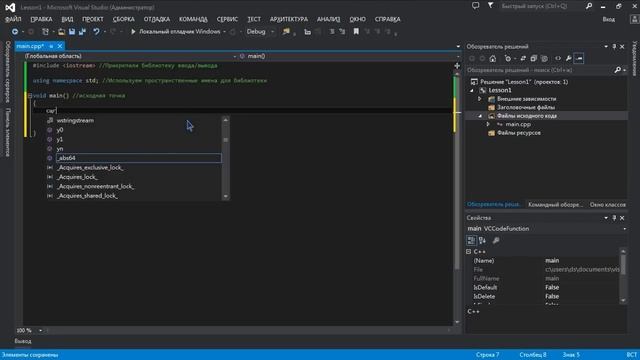The width and height of the screenshot is (640, 360).
Task: Open the Debug configuration dropdown
Action: coord(272,31)
